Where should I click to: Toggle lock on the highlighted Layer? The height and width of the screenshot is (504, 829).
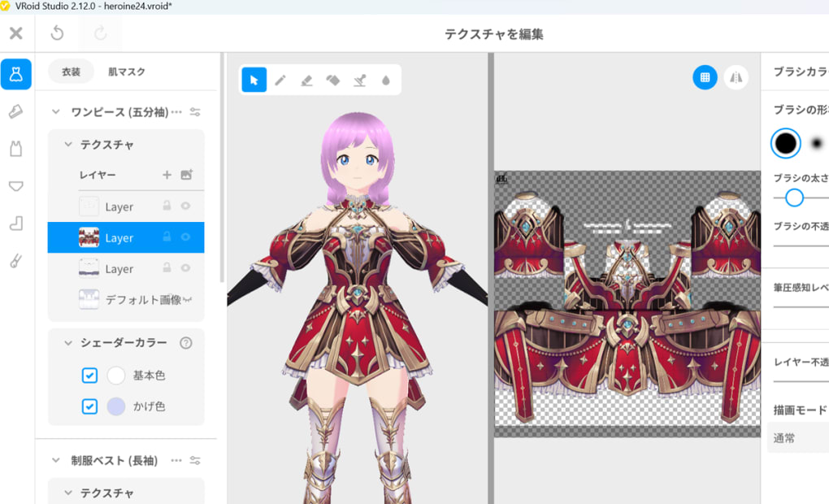pos(167,237)
